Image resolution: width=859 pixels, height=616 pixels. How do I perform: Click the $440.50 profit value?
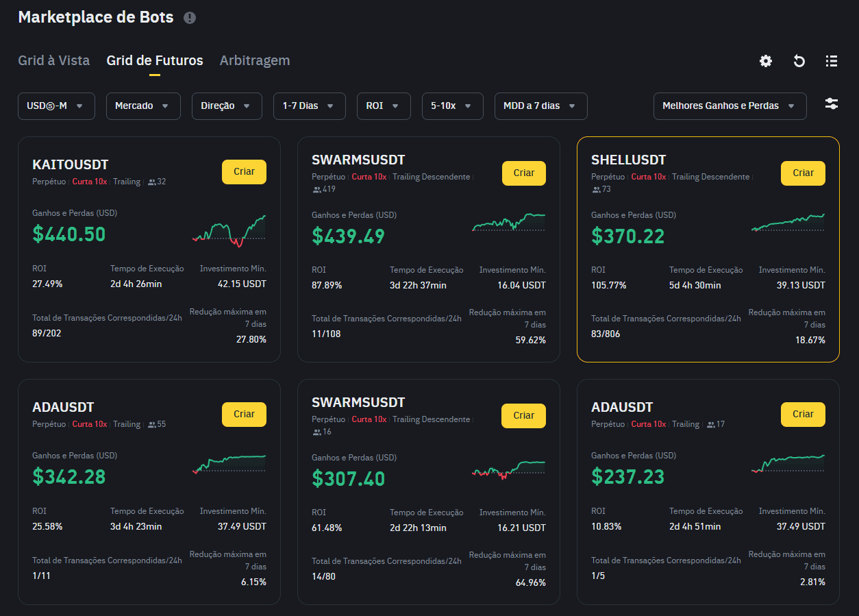69,234
